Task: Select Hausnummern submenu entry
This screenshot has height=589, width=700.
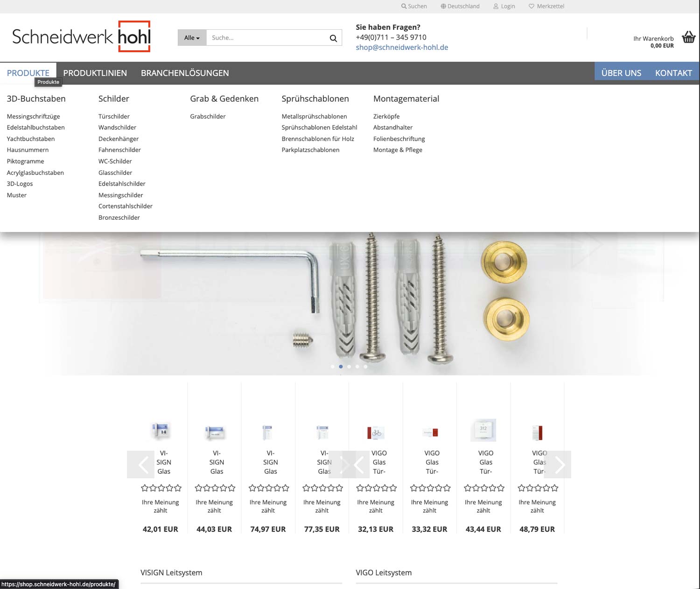Action: [x=28, y=150]
